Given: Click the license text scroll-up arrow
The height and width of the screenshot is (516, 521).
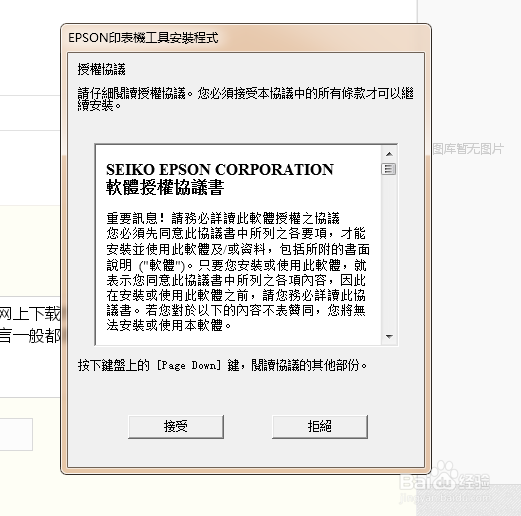Looking at the screenshot, I should [x=389, y=154].
